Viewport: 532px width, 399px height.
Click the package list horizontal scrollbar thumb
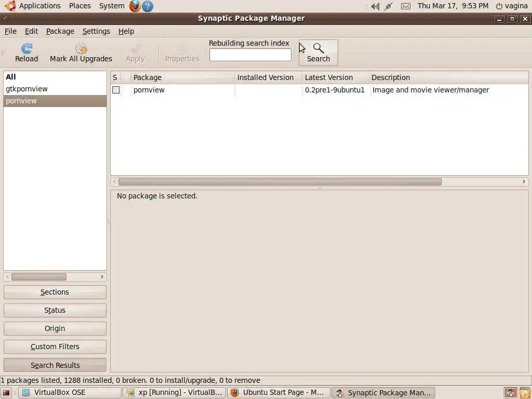[x=280, y=182]
